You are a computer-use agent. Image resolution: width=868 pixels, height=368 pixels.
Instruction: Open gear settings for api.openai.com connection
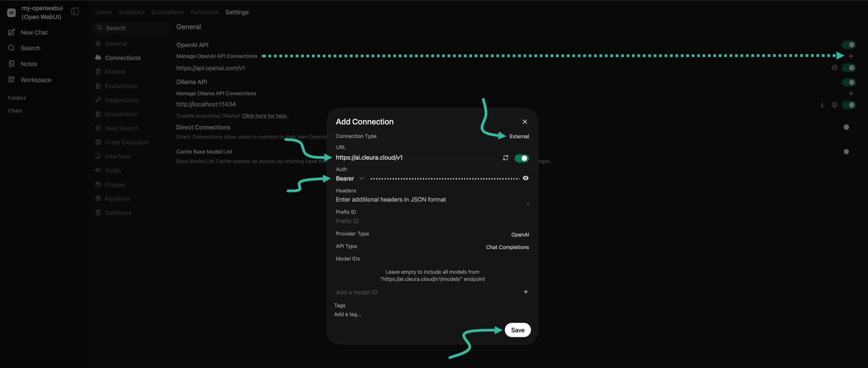835,68
